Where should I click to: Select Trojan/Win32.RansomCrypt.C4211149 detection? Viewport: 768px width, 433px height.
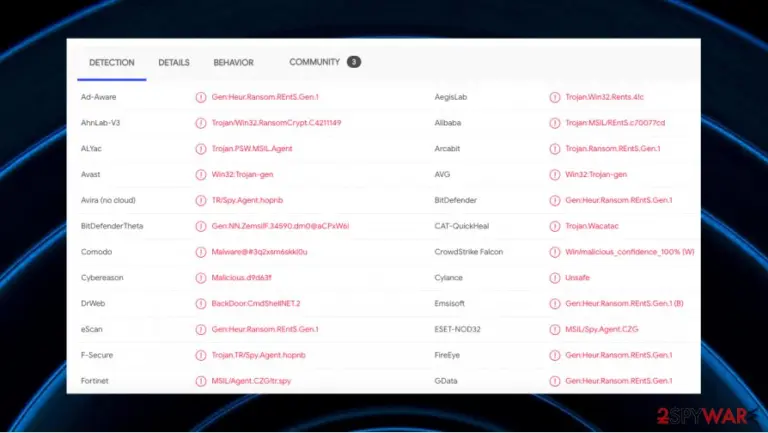pos(276,123)
